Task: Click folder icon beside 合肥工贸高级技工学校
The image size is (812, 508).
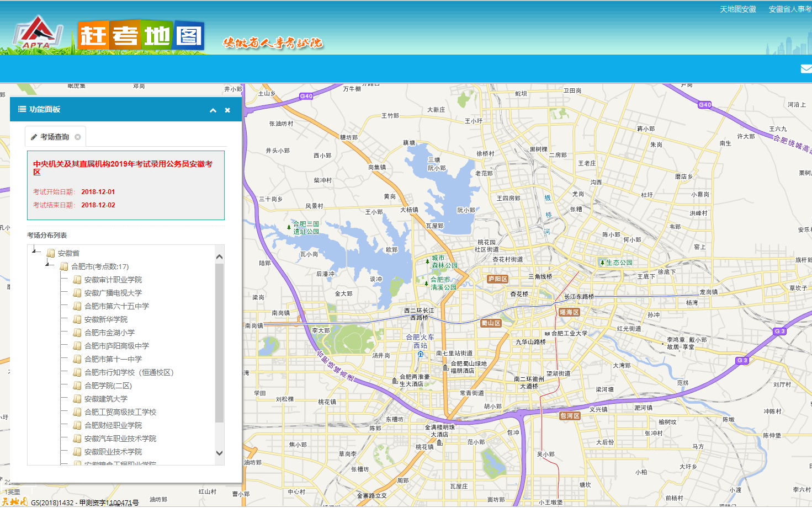Action: [77, 412]
